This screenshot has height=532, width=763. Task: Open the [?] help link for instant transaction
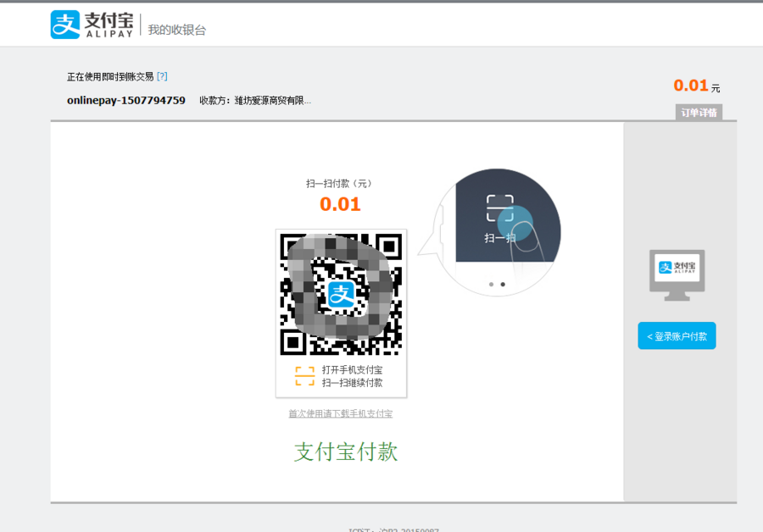162,76
